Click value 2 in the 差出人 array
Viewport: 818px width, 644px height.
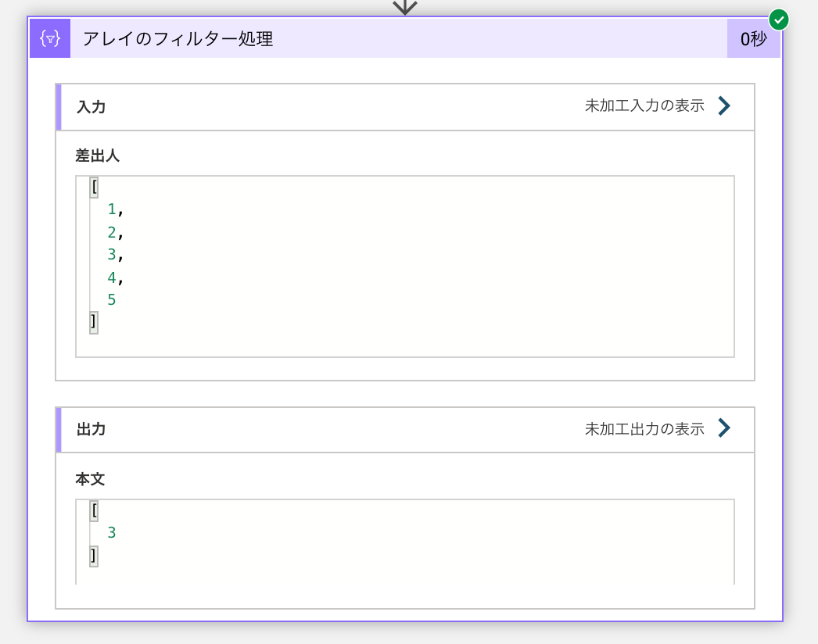112,232
